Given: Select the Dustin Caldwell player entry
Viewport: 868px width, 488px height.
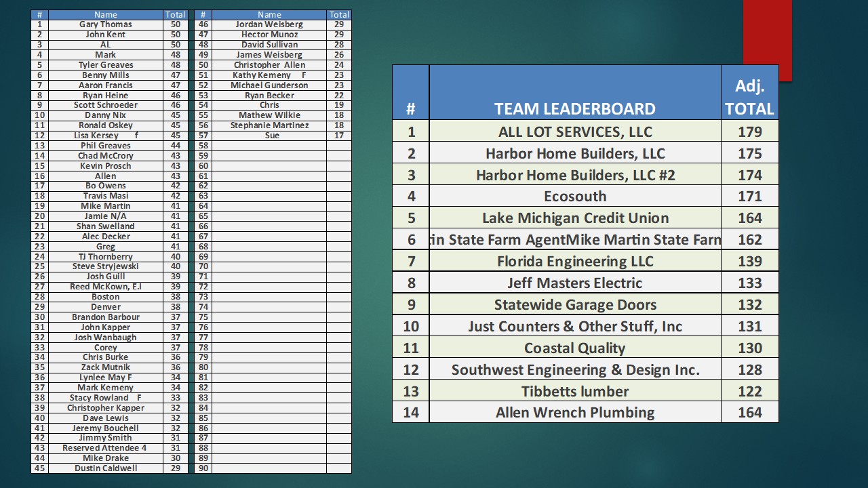Looking at the screenshot, I should click(x=106, y=468).
